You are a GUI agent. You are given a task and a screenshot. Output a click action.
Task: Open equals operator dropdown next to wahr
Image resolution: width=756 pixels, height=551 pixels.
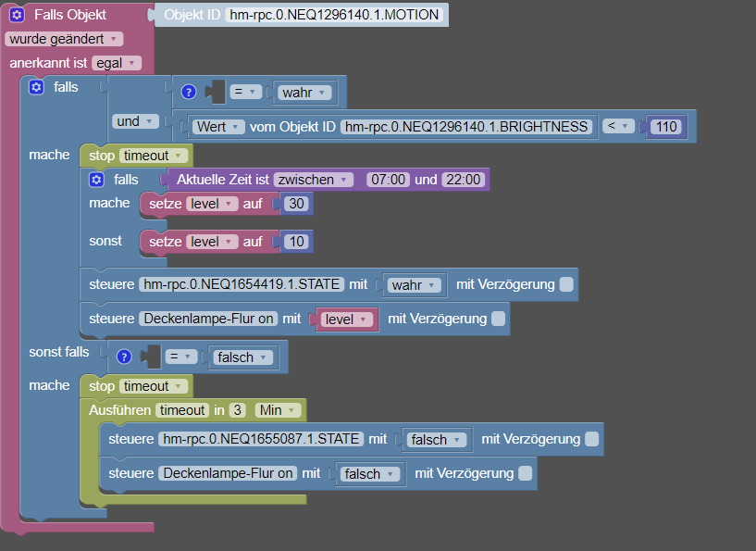pyautogui.click(x=246, y=92)
